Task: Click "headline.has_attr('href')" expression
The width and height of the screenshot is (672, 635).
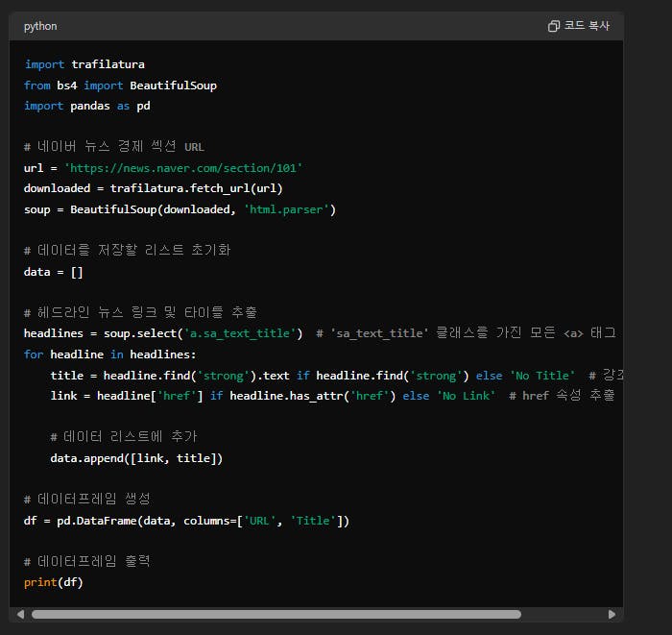Action: point(312,396)
